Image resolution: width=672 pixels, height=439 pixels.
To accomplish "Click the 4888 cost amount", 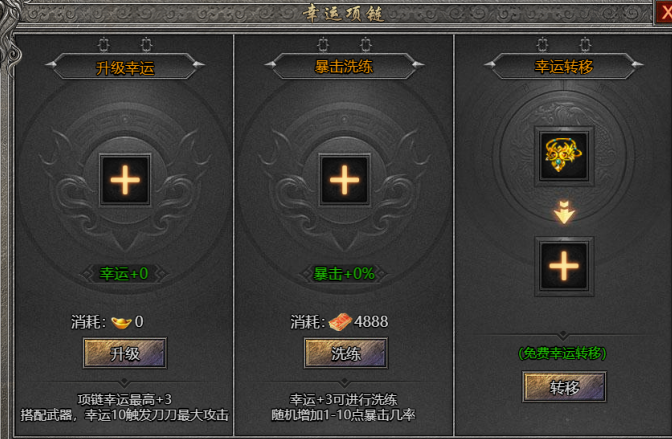I will (x=371, y=322).
